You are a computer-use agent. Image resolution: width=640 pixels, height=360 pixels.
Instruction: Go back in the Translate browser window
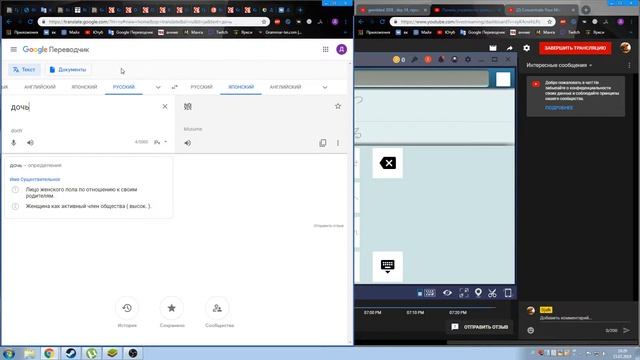point(9,22)
